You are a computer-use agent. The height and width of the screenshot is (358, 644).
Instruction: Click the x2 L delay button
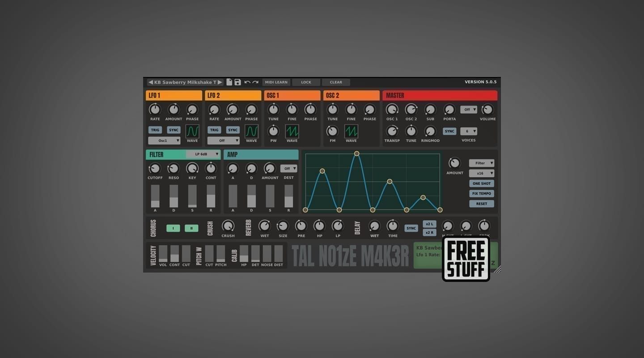click(x=429, y=224)
